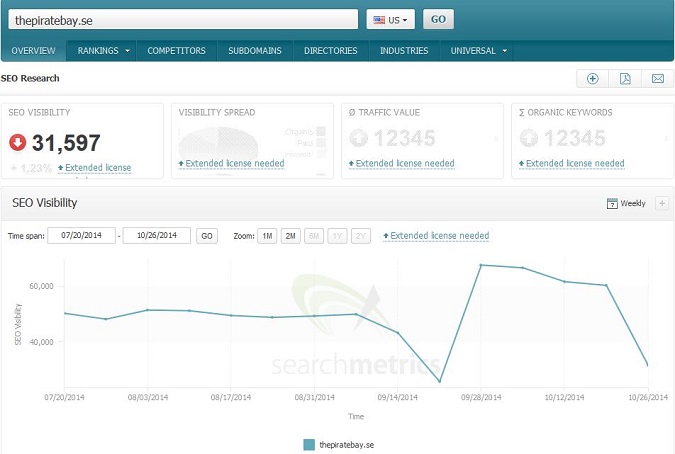Click the Weekly calendar icon
675x454 pixels.
pyautogui.click(x=612, y=204)
